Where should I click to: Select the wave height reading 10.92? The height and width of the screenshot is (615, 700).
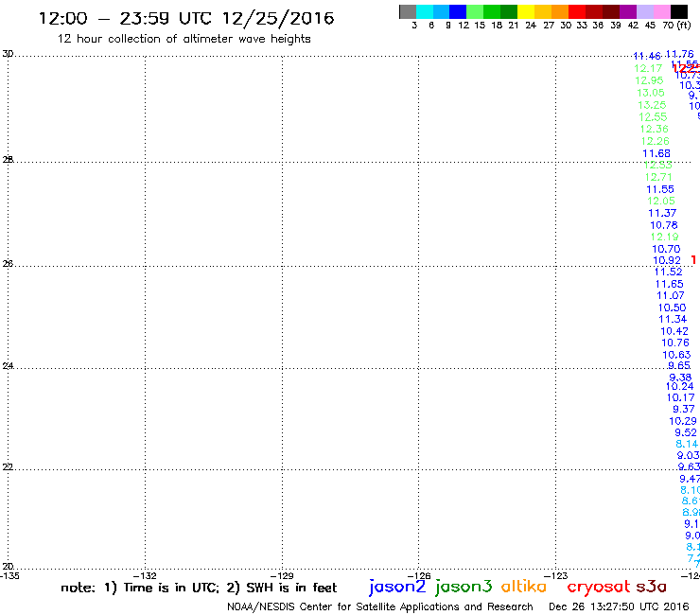pos(667,260)
